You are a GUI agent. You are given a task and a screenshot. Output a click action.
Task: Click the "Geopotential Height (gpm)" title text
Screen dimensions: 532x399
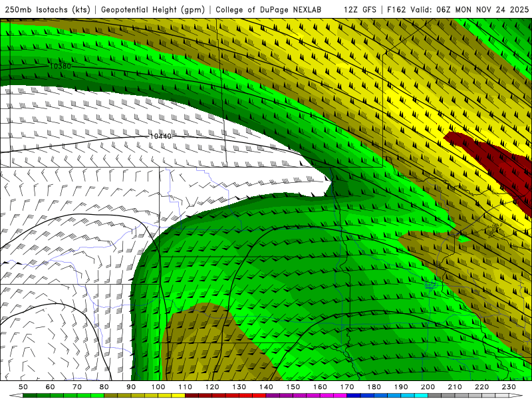153,9
